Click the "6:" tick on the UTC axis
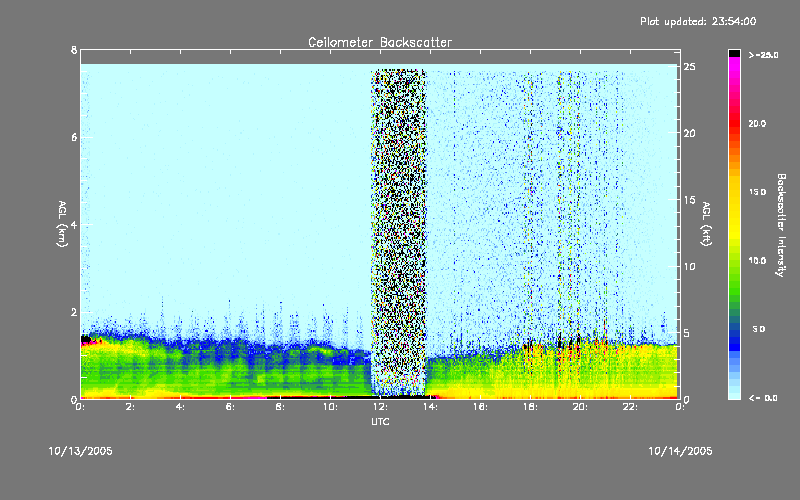The width and height of the screenshot is (800, 500). click(230, 407)
